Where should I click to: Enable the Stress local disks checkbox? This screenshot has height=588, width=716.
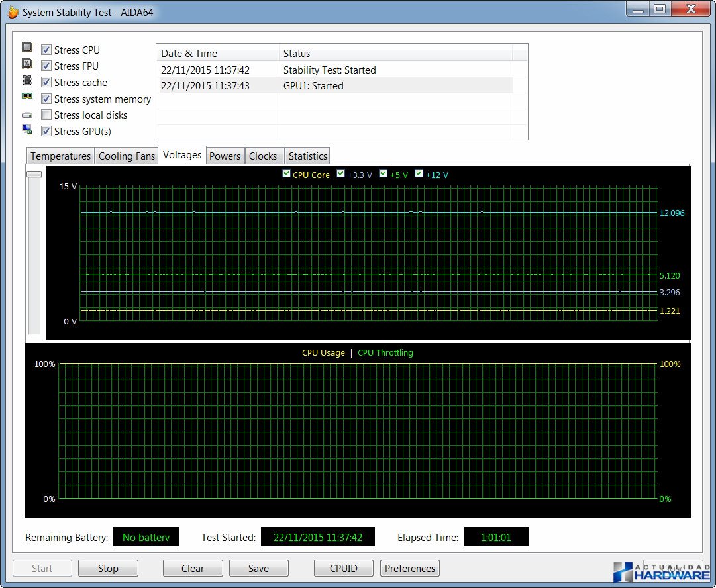click(46, 115)
